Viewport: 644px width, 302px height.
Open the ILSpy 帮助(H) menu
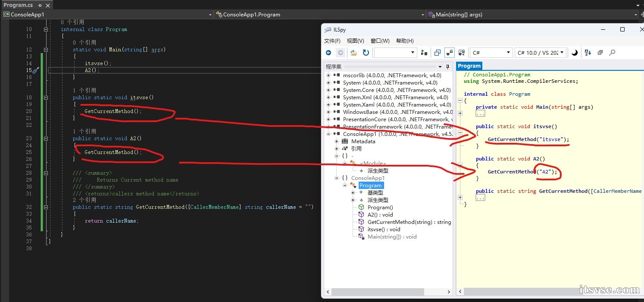pos(405,41)
